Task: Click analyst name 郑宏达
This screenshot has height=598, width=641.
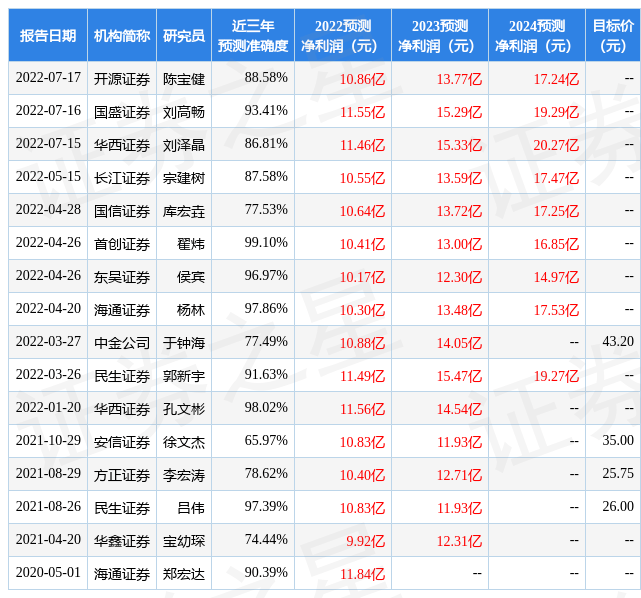Action: coord(184,575)
